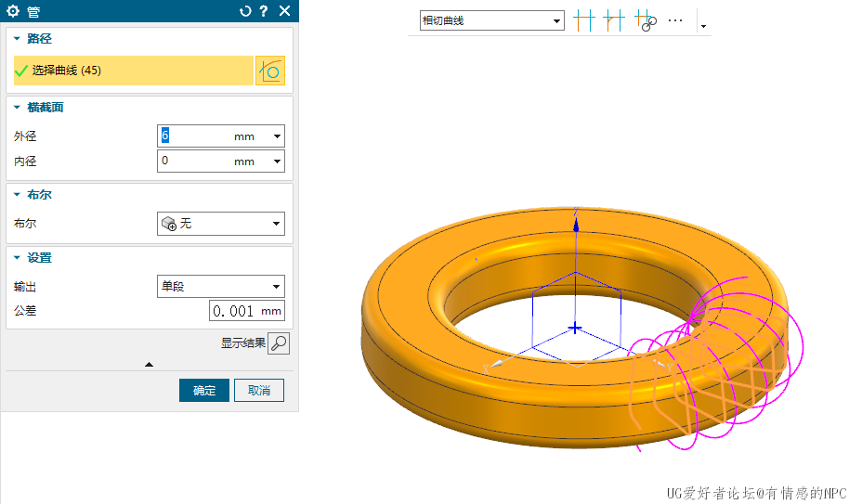Click the 取消 button

coord(259,391)
